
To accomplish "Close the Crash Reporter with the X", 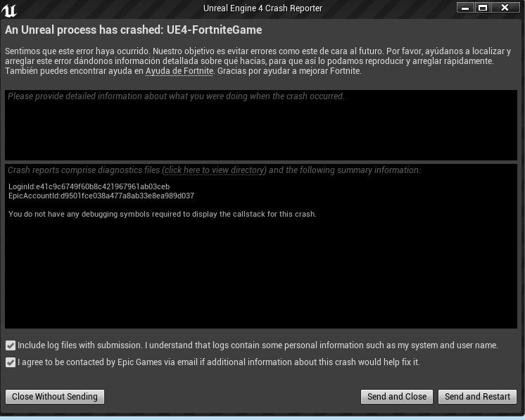I will coord(505,8).
